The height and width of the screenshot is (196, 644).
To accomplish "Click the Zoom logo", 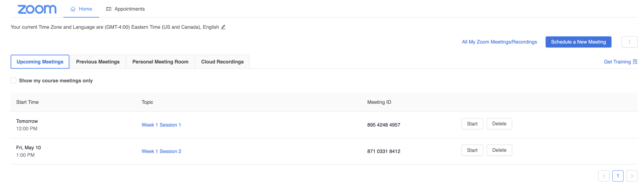I will pyautogui.click(x=37, y=9).
